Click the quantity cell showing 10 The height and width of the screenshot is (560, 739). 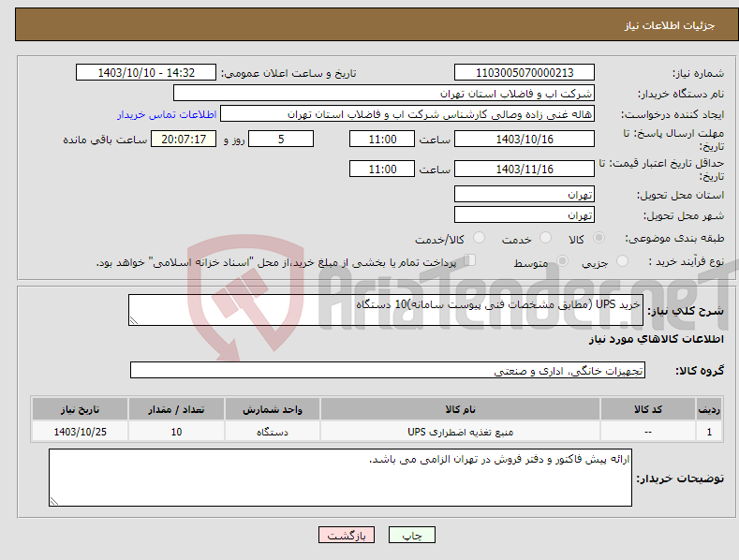pyautogui.click(x=176, y=432)
